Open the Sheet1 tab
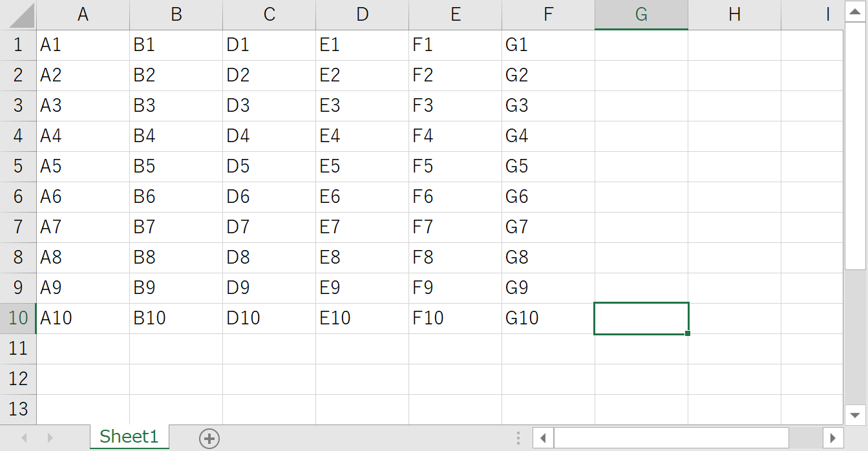868x451 pixels. point(129,437)
